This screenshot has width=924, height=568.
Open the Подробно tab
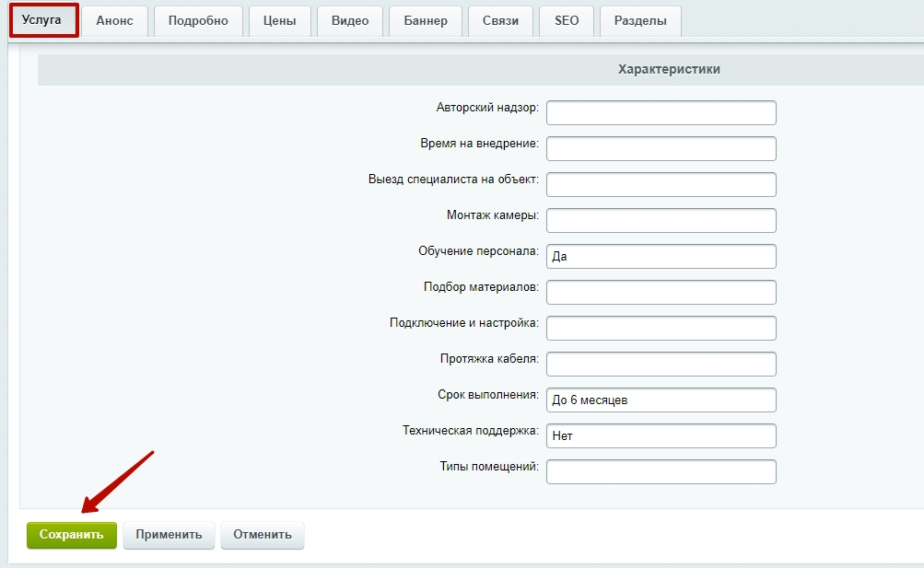(198, 21)
